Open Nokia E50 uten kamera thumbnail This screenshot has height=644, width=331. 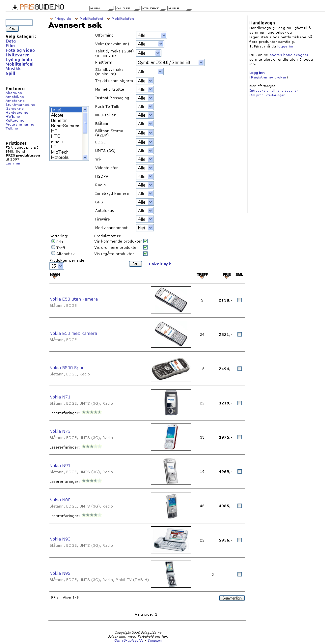(x=171, y=300)
